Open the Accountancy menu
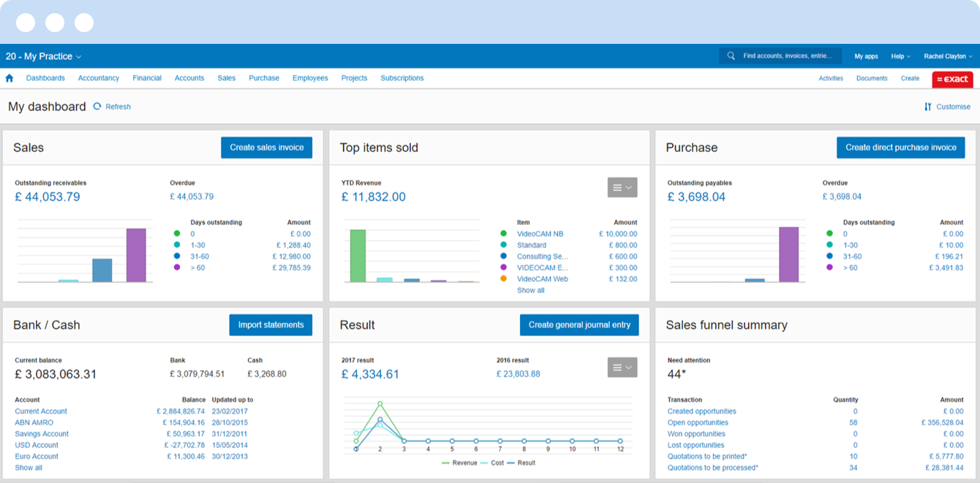980x483 pixels. click(99, 78)
